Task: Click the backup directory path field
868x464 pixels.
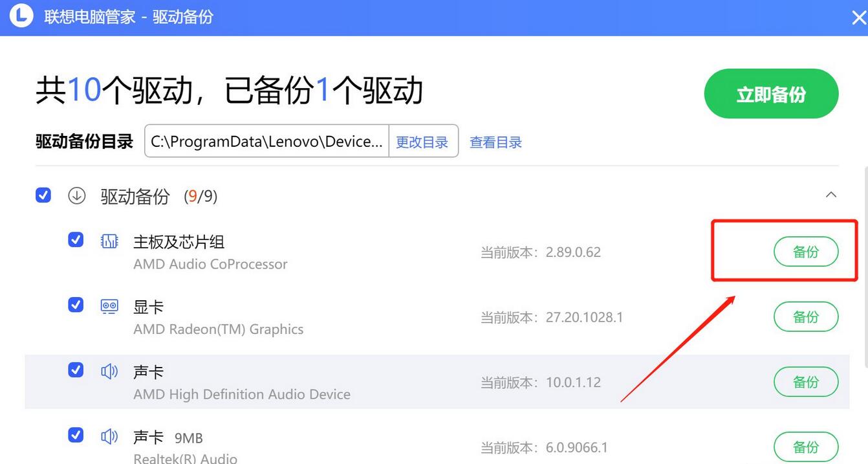Action: [266, 142]
